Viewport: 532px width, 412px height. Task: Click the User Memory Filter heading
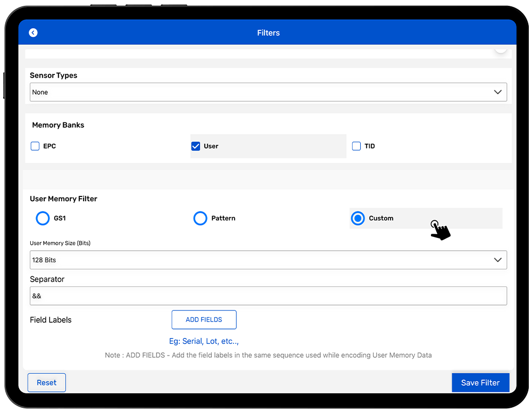click(63, 199)
